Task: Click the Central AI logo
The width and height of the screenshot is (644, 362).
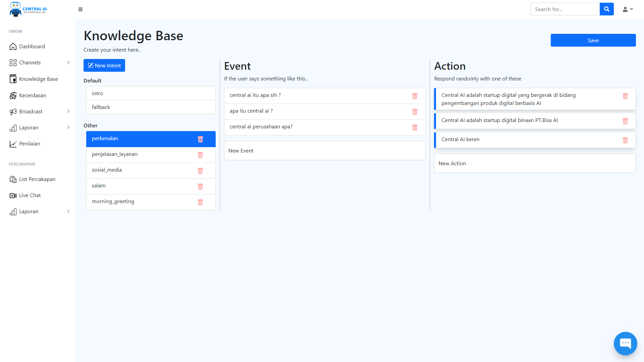Action: click(x=28, y=9)
